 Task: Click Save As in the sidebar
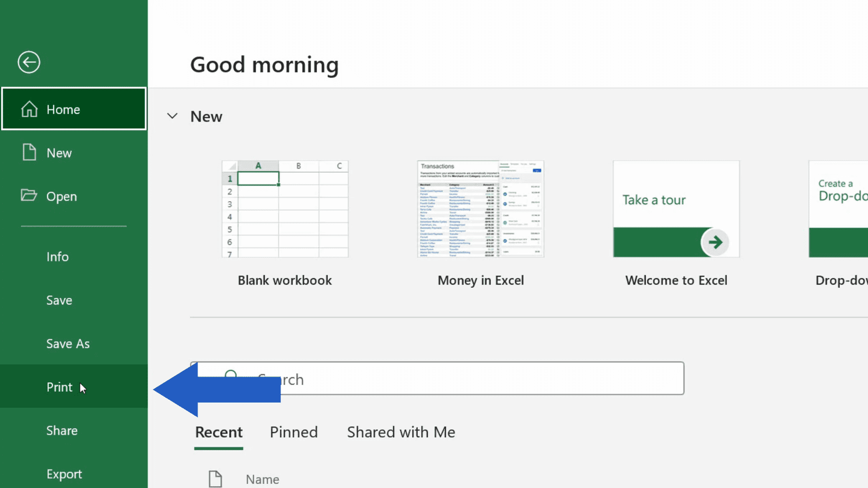(x=68, y=343)
